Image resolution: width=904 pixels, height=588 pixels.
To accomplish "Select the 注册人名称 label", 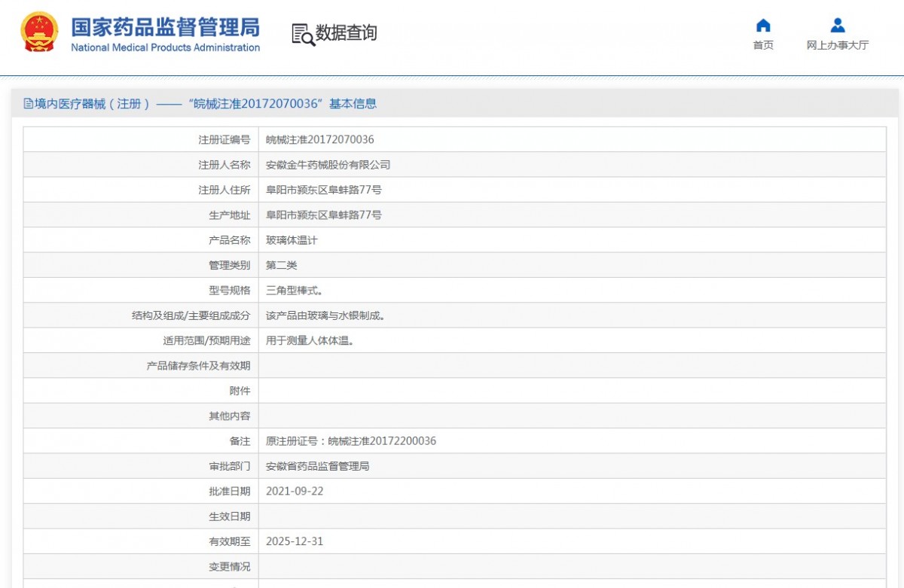I will click(224, 165).
